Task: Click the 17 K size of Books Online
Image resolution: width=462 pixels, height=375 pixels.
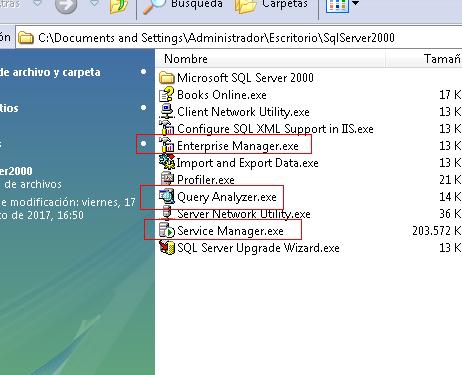Action: pyautogui.click(x=450, y=95)
